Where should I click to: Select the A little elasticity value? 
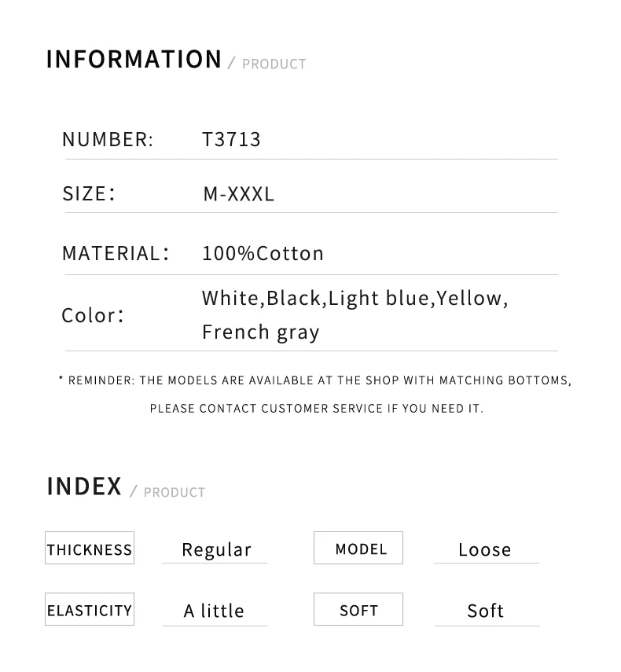[x=214, y=611]
